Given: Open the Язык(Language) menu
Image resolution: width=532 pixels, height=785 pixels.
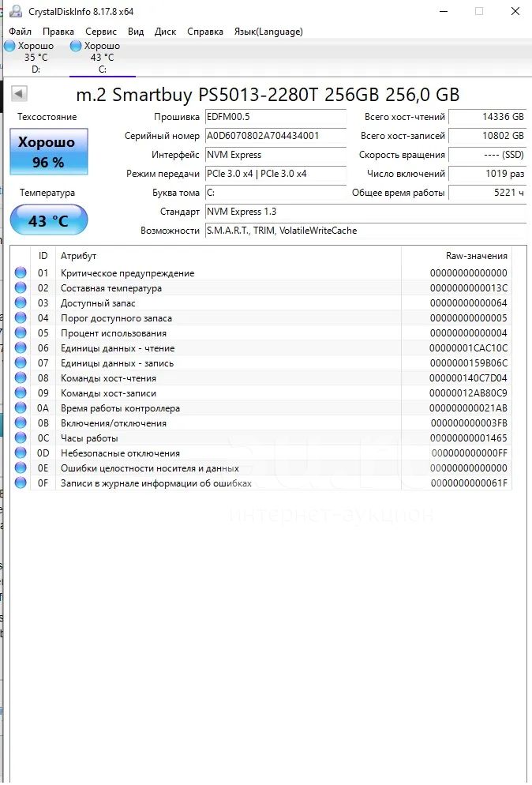Looking at the screenshot, I should click(268, 32).
